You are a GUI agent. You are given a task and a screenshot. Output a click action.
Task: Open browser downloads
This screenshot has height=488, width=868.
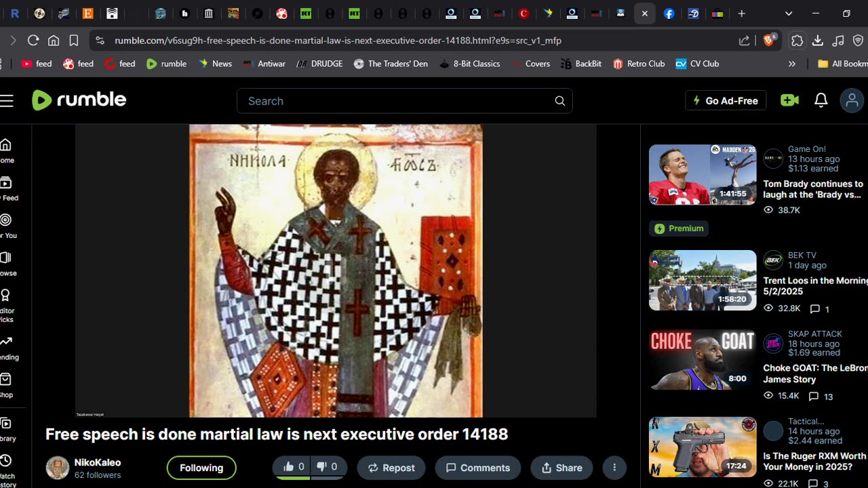pos(818,41)
